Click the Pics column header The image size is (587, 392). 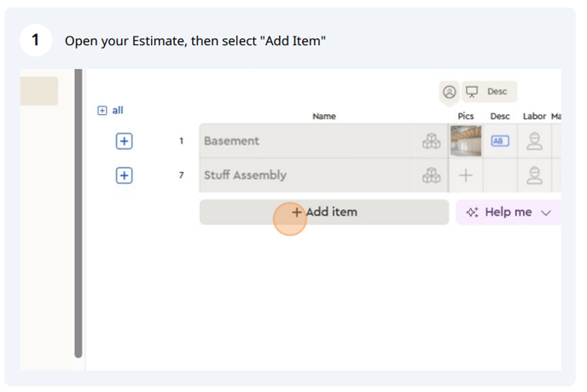pyautogui.click(x=466, y=117)
